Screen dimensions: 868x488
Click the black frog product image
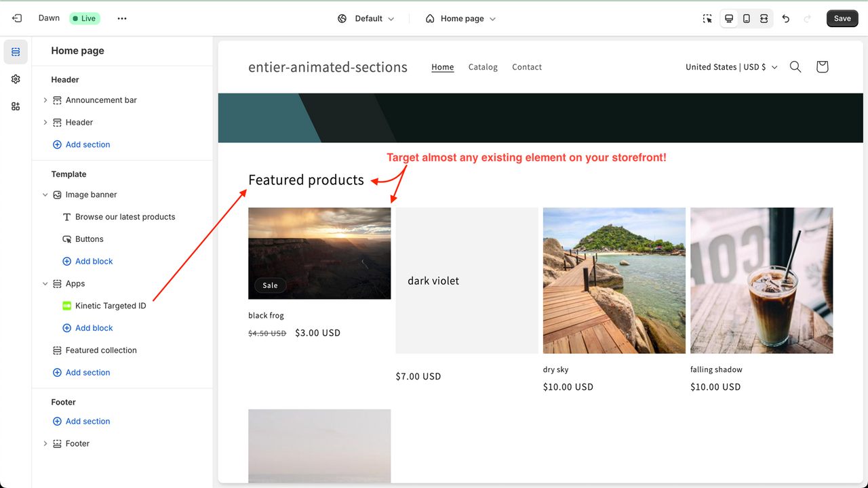pos(319,253)
